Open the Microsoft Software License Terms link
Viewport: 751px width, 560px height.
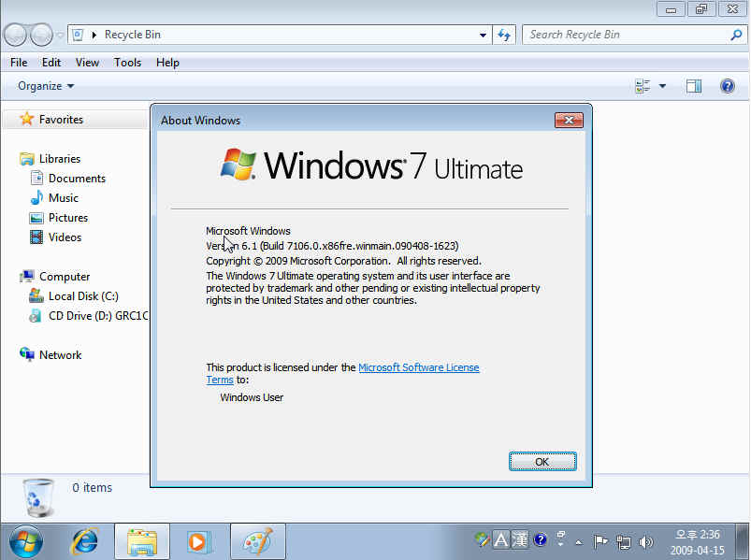(x=419, y=367)
